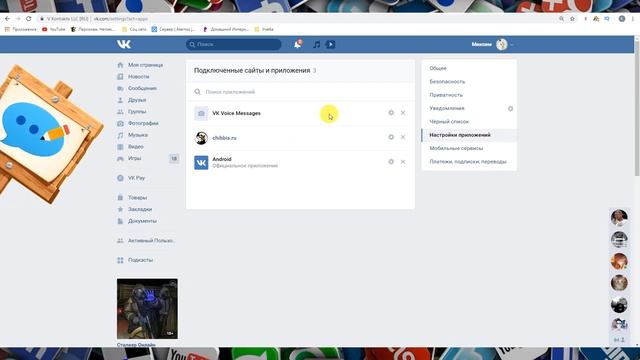640x360 pixels.
Task: Click the browser back arrow
Action: (x=7, y=19)
